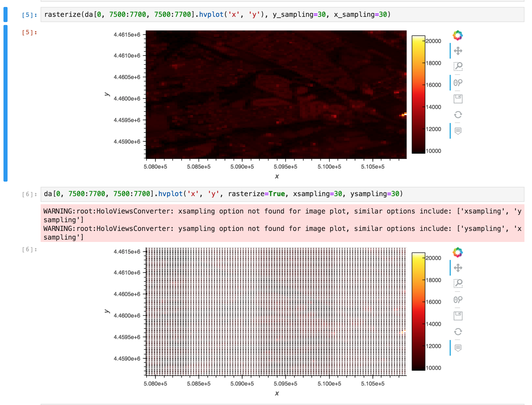Collapse cell [5] output using its blue sidebar
The width and height of the screenshot is (532, 405).
pos(5,102)
